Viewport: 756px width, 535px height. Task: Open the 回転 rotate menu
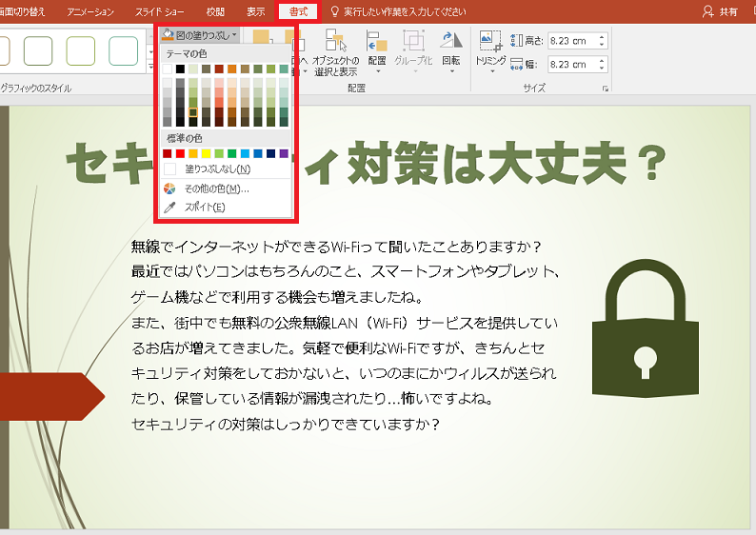pos(451,52)
